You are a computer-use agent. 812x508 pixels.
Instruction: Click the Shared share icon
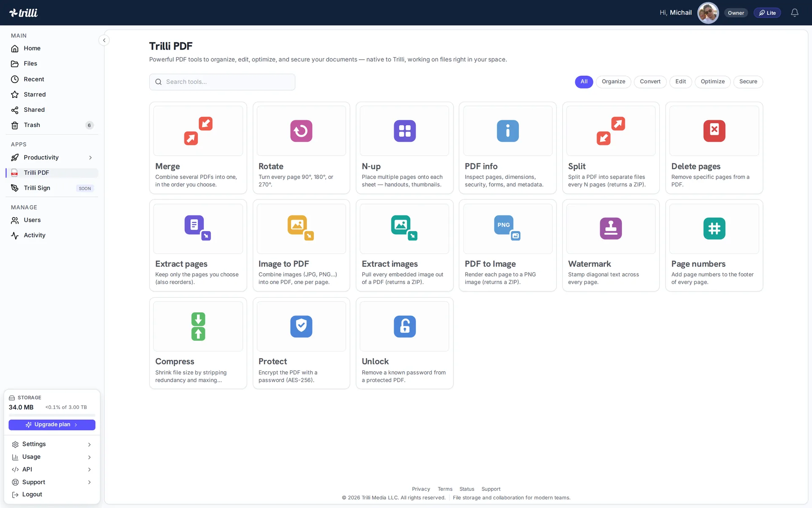click(x=15, y=110)
